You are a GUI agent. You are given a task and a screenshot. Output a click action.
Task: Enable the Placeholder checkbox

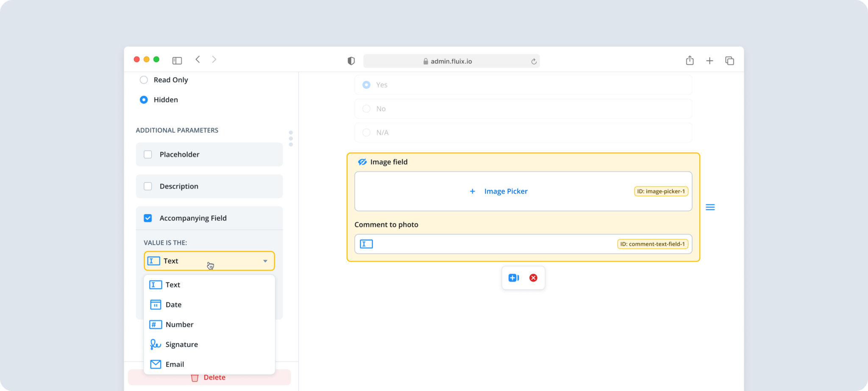click(x=147, y=154)
